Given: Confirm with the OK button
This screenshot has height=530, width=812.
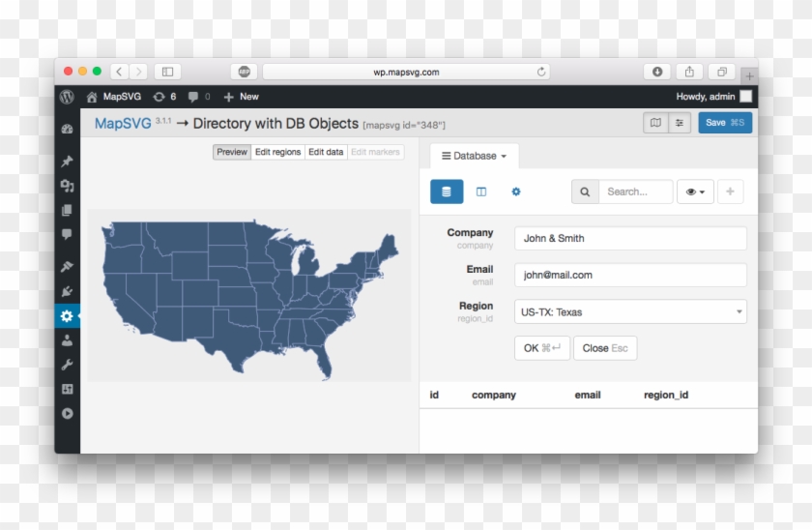Looking at the screenshot, I should (542, 348).
